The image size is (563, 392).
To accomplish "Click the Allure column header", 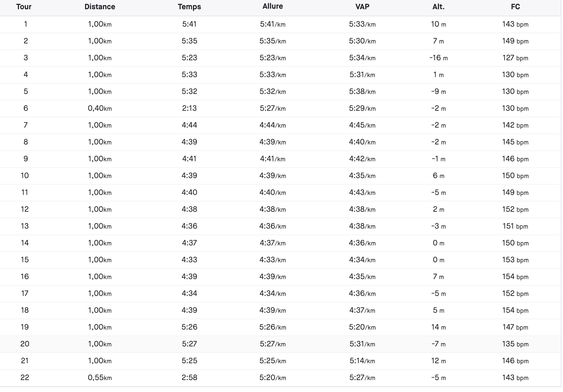I will pos(273,6).
